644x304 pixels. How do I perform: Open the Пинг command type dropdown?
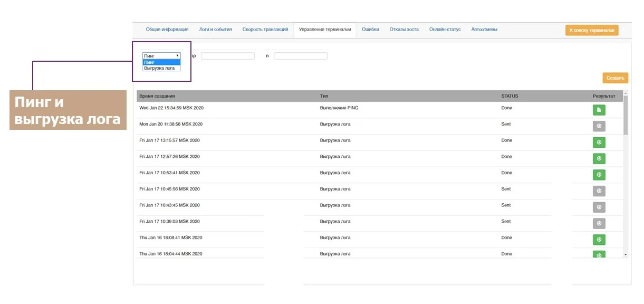coord(161,55)
